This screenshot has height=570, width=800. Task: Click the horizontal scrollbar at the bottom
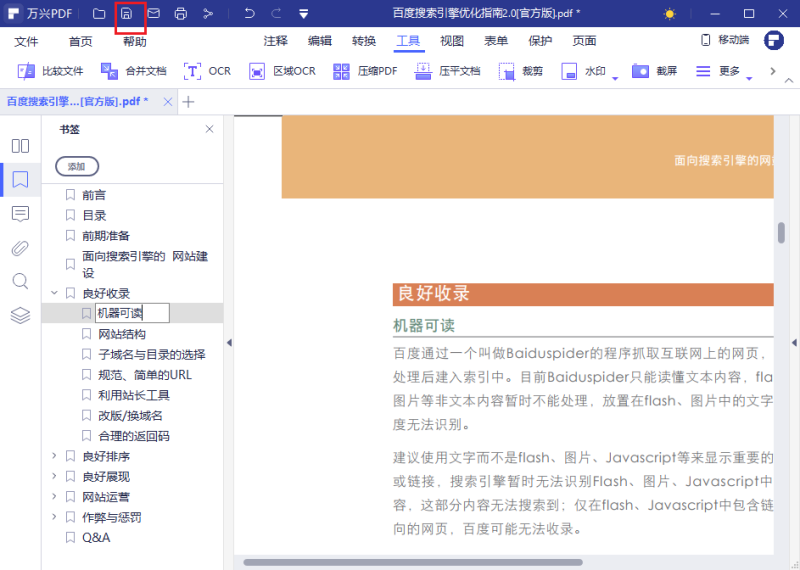point(413,562)
